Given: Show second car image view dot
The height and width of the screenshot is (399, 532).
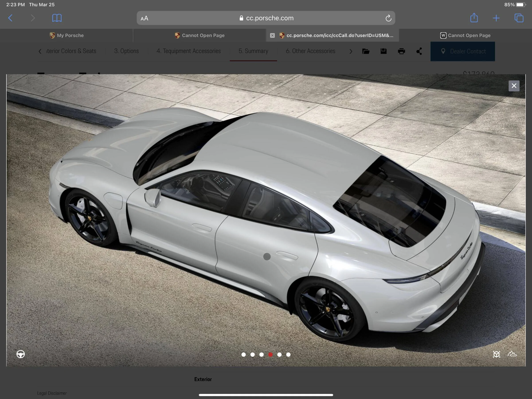Looking at the screenshot, I should point(252,354).
